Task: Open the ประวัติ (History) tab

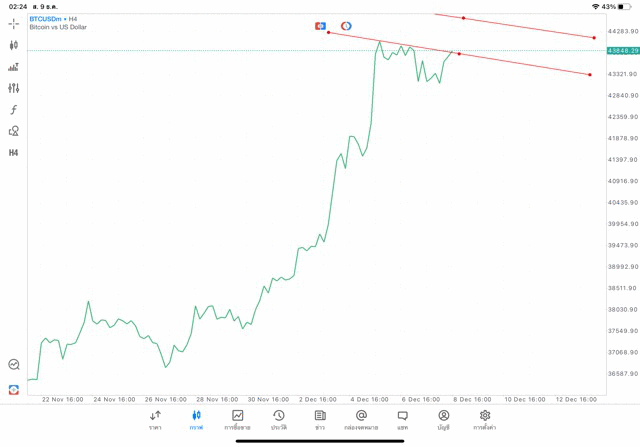Action: click(278, 420)
